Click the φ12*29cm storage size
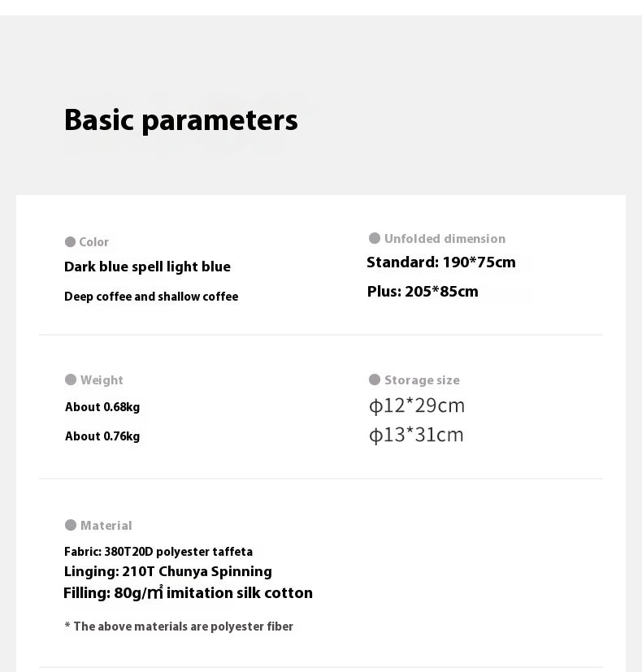 pyautogui.click(x=417, y=405)
